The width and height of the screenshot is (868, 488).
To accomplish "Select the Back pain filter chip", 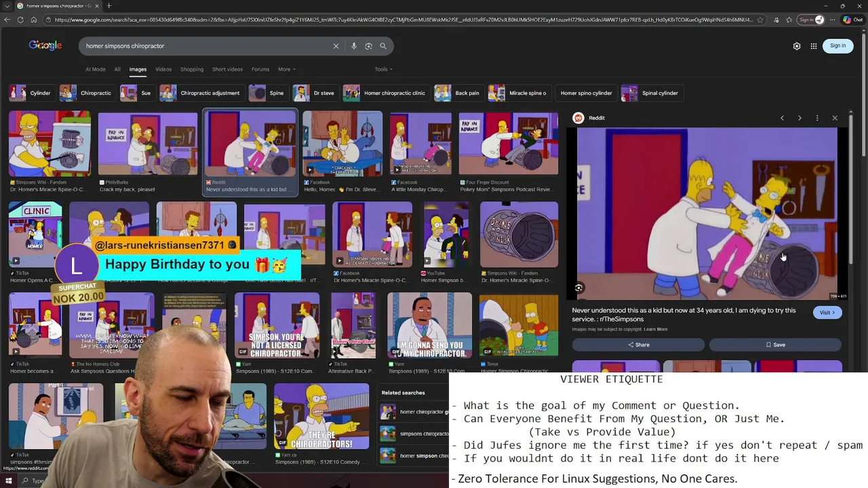I will point(458,93).
